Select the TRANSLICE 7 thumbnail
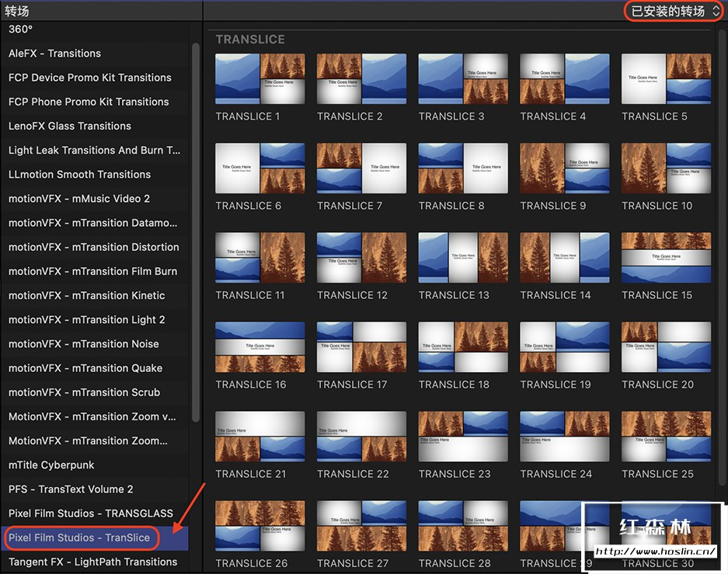The height and width of the screenshot is (574, 728). tap(362, 168)
